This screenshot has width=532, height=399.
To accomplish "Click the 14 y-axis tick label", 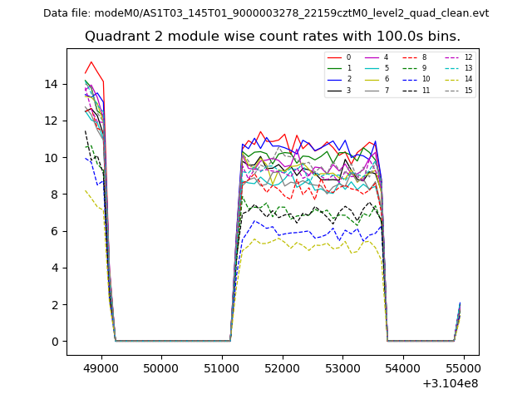I will (52, 84).
